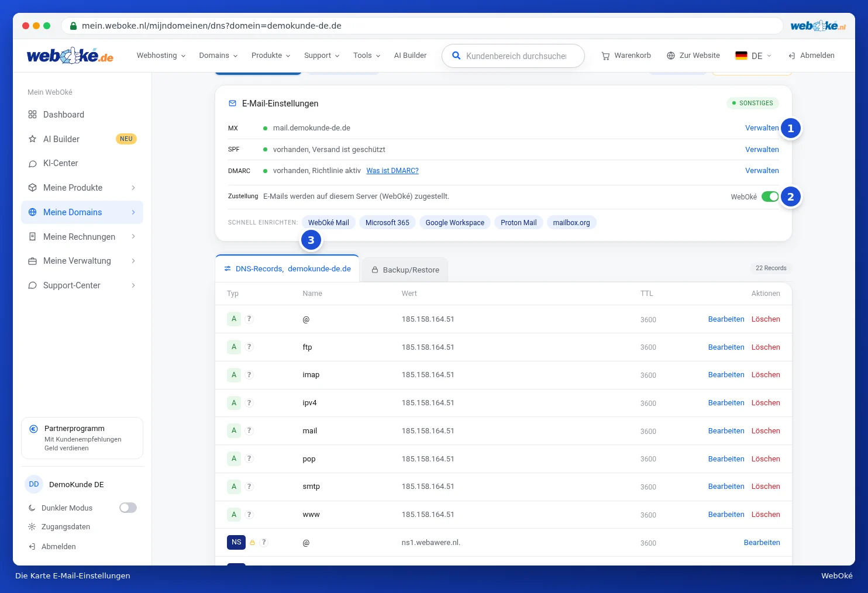This screenshot has width=868, height=593.
Task: Click the help question mark for ftp record
Action: (x=249, y=347)
